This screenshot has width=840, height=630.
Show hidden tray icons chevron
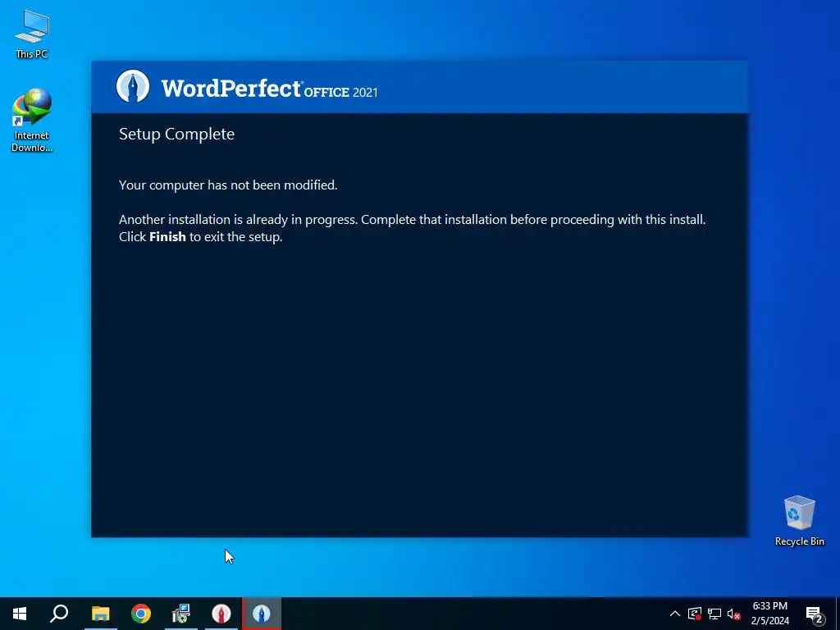pos(675,614)
